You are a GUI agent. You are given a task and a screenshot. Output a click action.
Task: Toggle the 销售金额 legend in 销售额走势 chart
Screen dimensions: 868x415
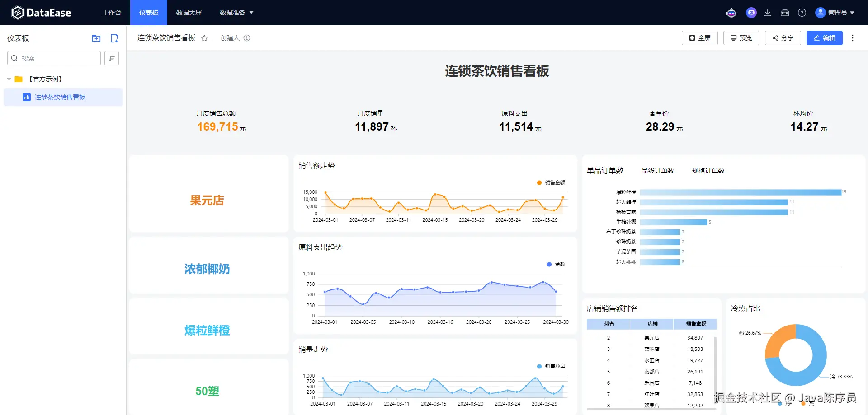pos(551,182)
